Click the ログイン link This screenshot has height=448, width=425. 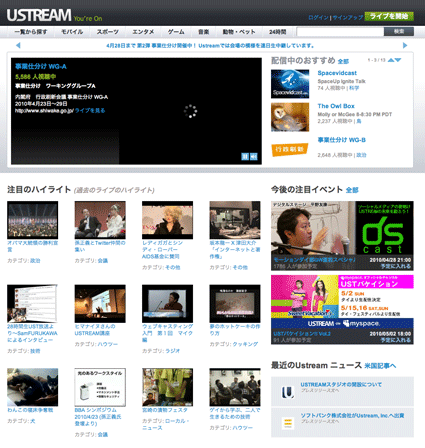point(318,17)
